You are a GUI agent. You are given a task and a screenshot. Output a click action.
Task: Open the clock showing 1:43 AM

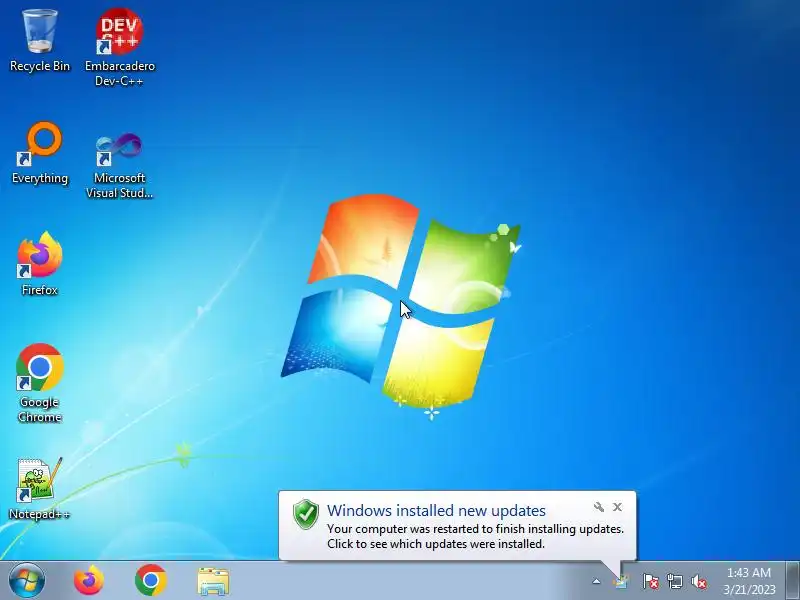[749, 581]
